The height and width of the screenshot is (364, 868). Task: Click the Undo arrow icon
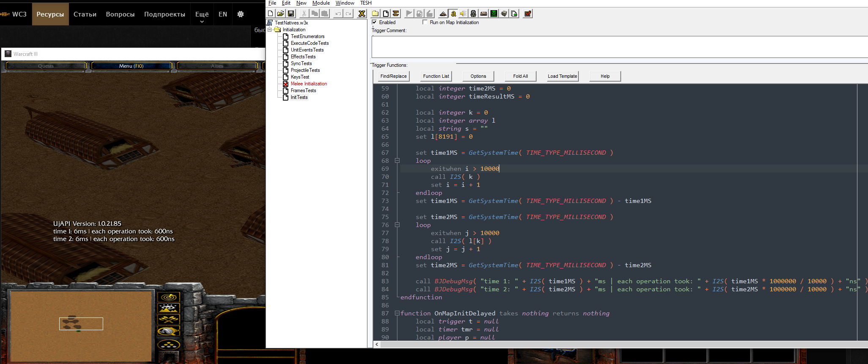(338, 14)
